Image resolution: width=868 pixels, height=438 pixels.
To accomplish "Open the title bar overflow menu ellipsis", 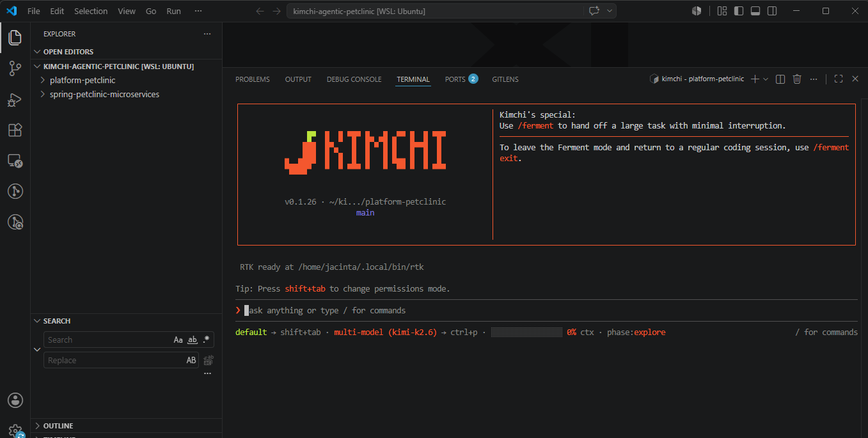I will 198,11.
